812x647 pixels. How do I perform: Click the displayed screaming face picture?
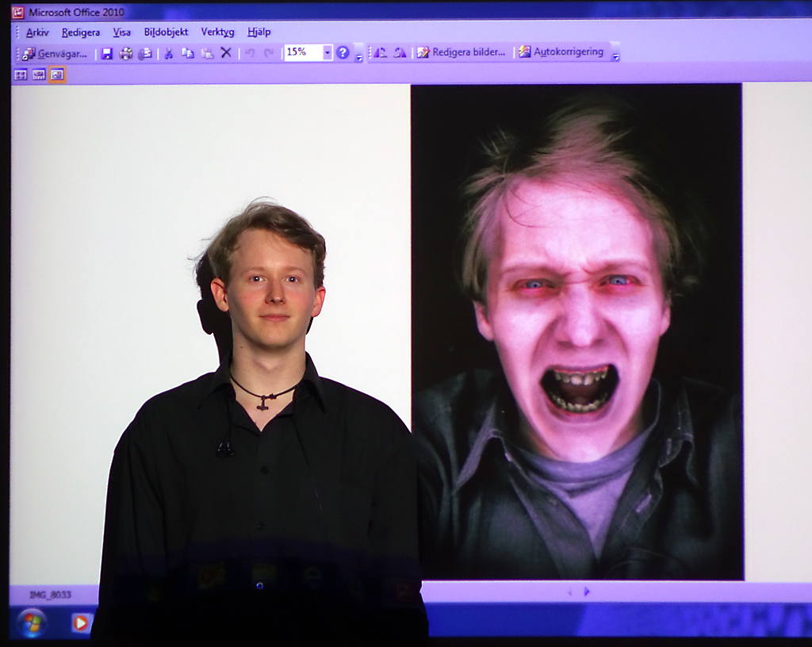(x=577, y=331)
